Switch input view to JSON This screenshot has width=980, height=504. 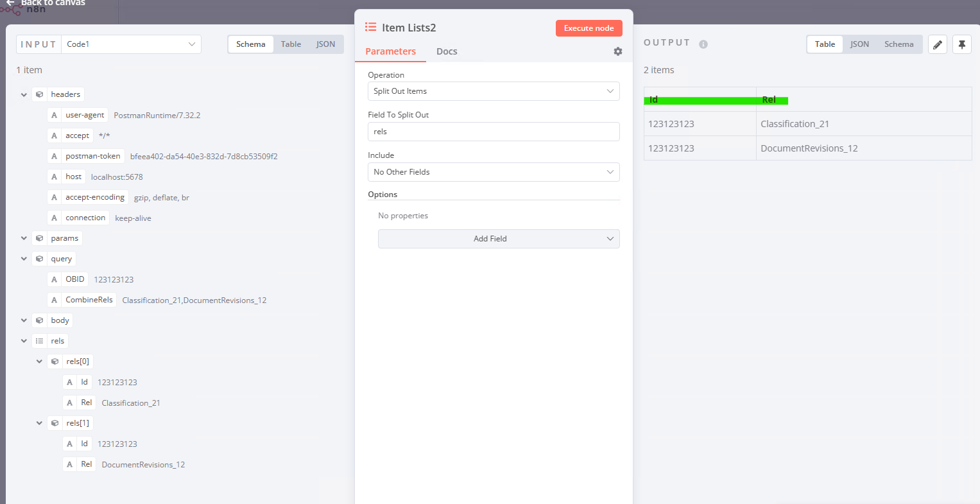coord(325,44)
